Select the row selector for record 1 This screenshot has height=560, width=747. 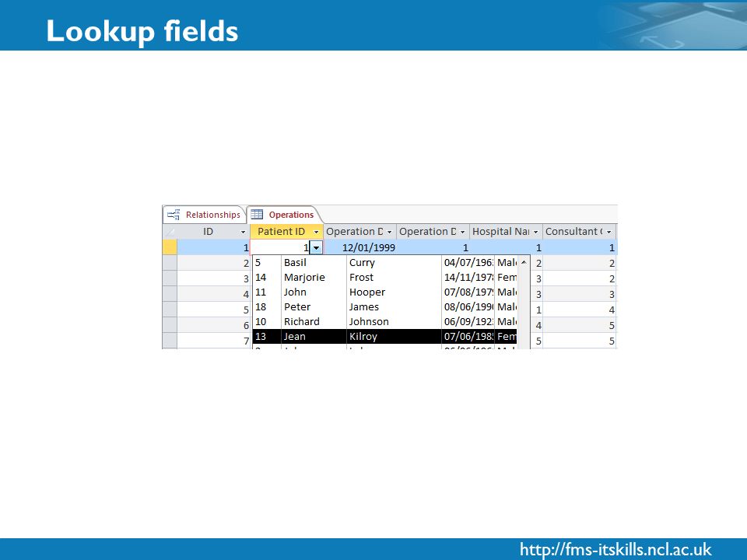click(x=170, y=247)
